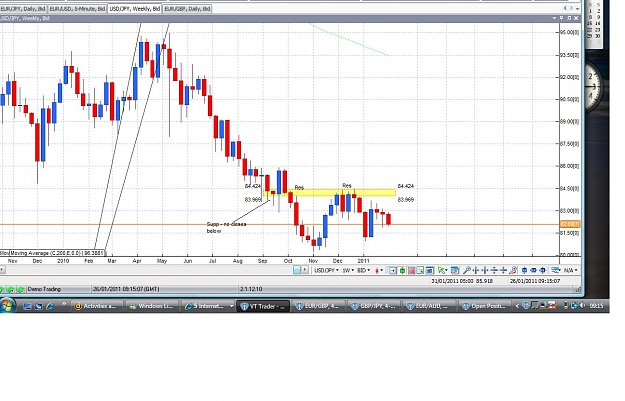The width and height of the screenshot is (625, 401).
Task: Expand the Quick Launch overflow chevron
Action: click(x=63, y=304)
